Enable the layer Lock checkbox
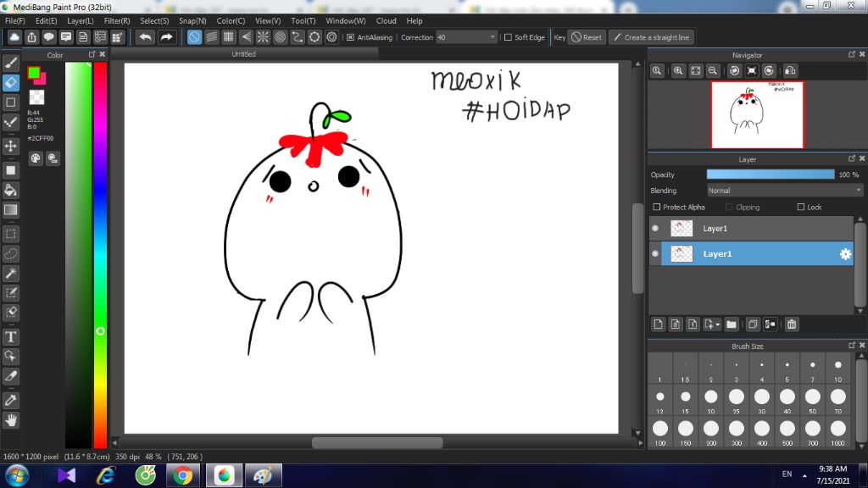 tap(800, 207)
